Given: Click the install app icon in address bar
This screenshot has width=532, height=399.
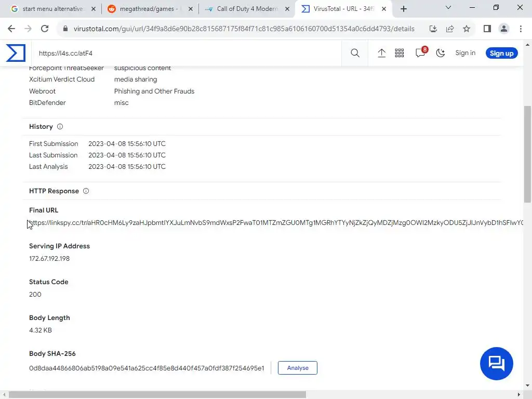Looking at the screenshot, I should (433, 29).
